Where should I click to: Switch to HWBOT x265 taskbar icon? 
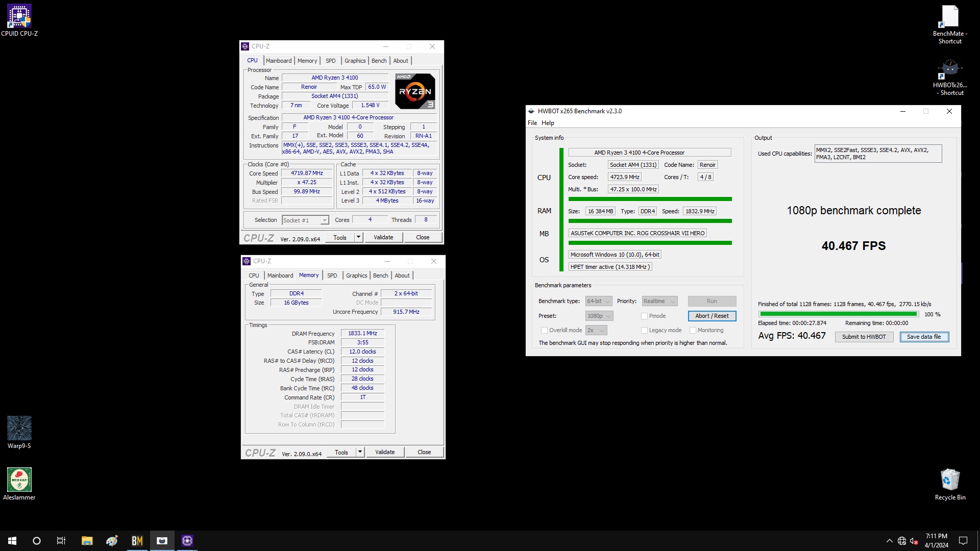162,541
